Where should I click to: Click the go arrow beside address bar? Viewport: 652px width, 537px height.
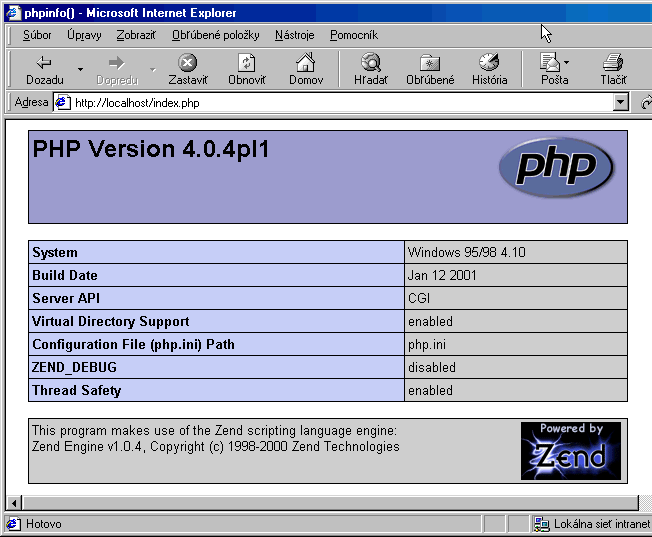click(645, 102)
